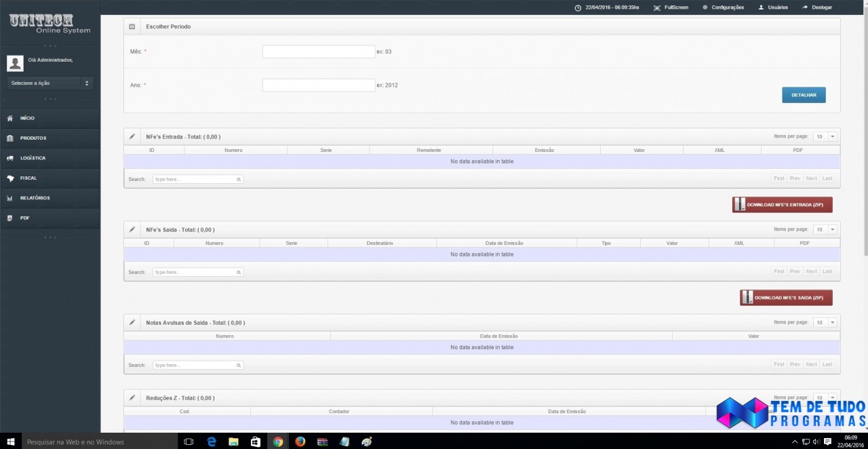This screenshot has width=868, height=449.
Task: Click the PDF sidebar icon
Action: 9,218
